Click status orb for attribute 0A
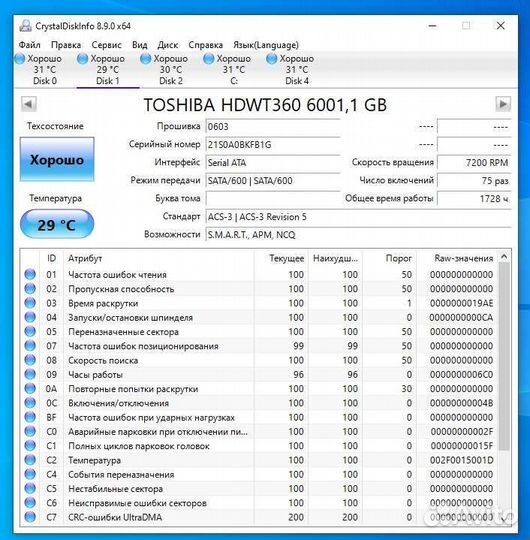The height and width of the screenshot is (540, 530). pos(30,388)
